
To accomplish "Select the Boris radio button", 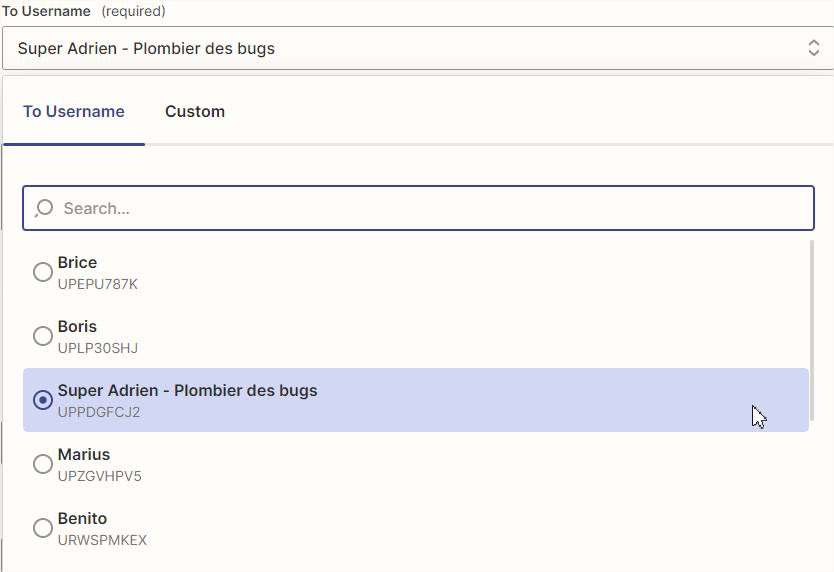I will point(43,336).
